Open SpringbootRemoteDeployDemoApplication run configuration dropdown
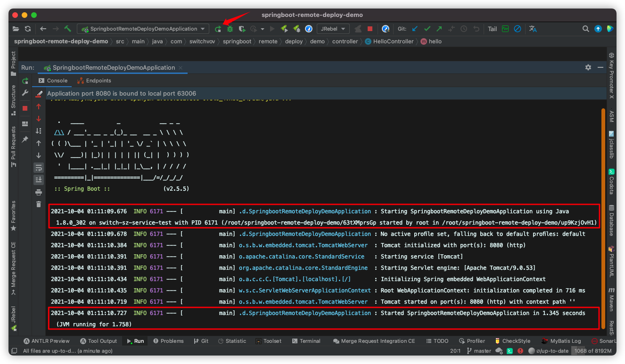The width and height of the screenshot is (625, 364). coord(143,29)
